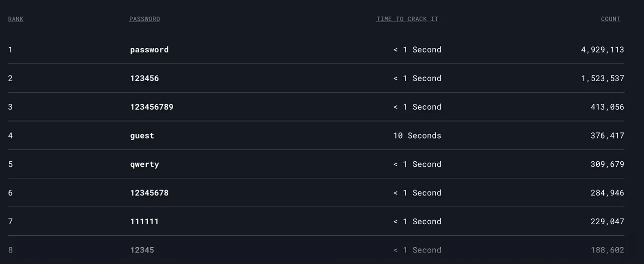Click the '111111' password entry
Image resolution: width=644 pixels, height=264 pixels.
point(144,221)
